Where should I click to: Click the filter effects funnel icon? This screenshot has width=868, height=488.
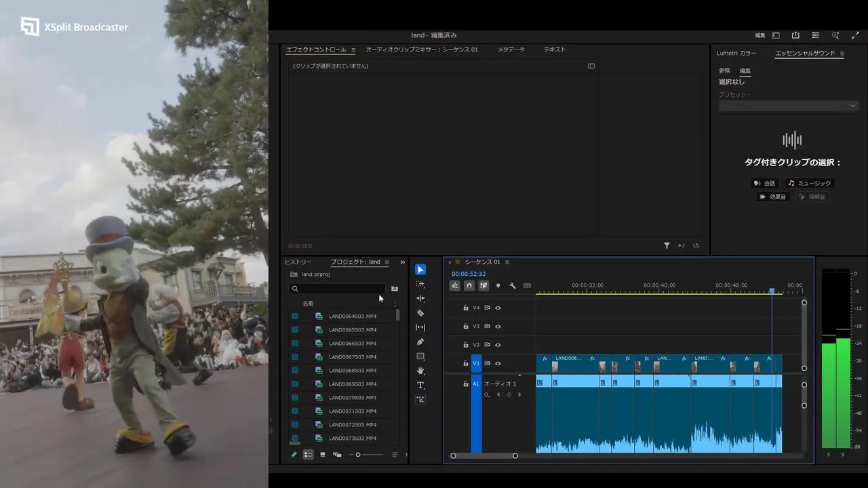coord(667,246)
